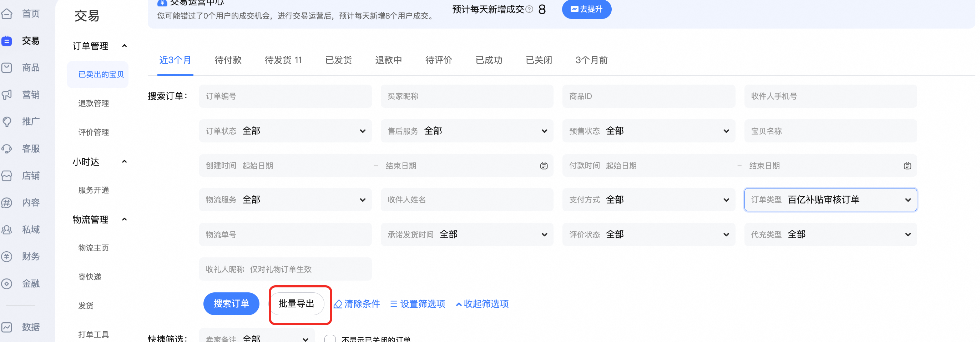The width and height of the screenshot is (980, 342).
Task: Click the 批量导出 button
Action: pyautogui.click(x=297, y=303)
